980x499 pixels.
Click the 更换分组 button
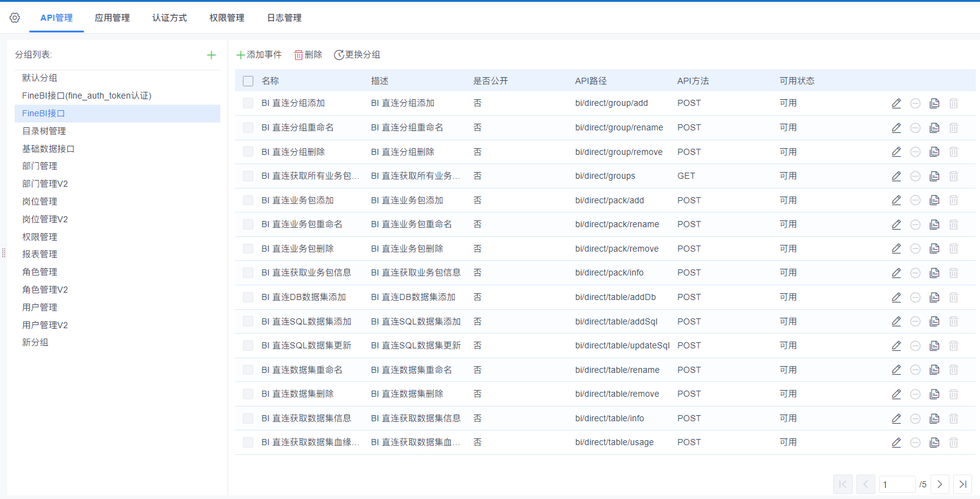(357, 54)
